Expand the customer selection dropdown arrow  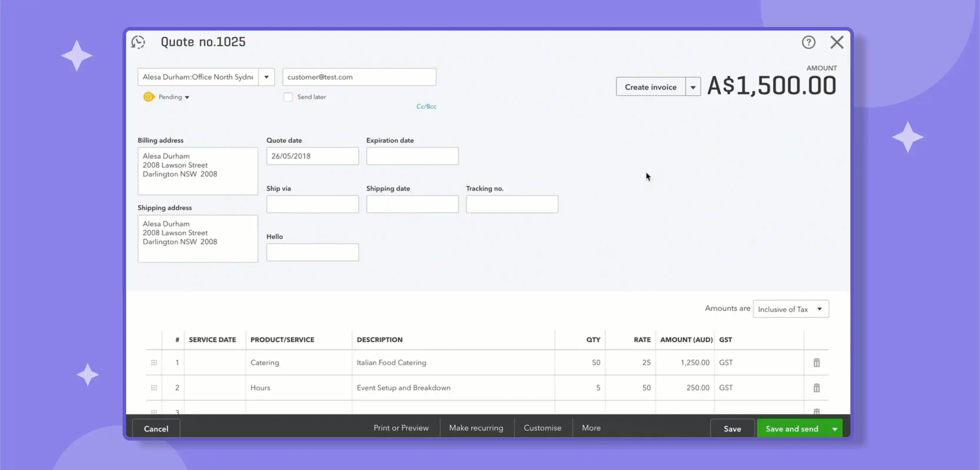pyautogui.click(x=266, y=76)
